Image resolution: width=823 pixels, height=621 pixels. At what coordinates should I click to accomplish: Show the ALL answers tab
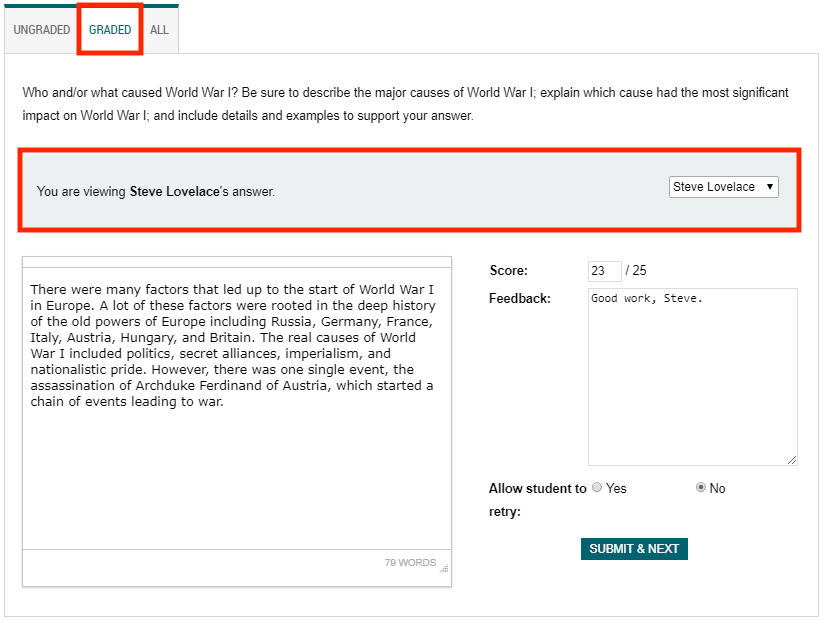coord(159,30)
